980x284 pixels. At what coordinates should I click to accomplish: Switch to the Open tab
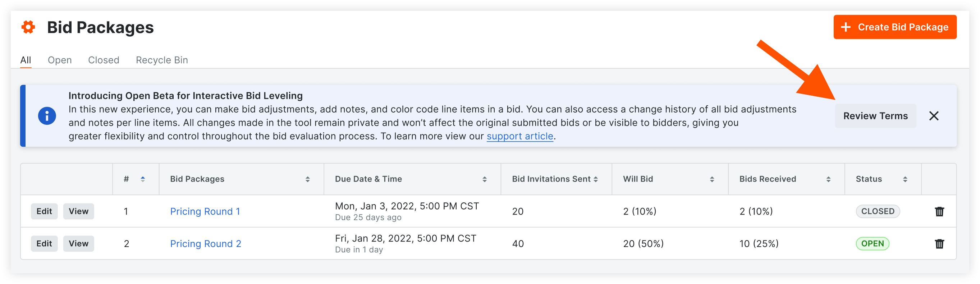(60, 60)
